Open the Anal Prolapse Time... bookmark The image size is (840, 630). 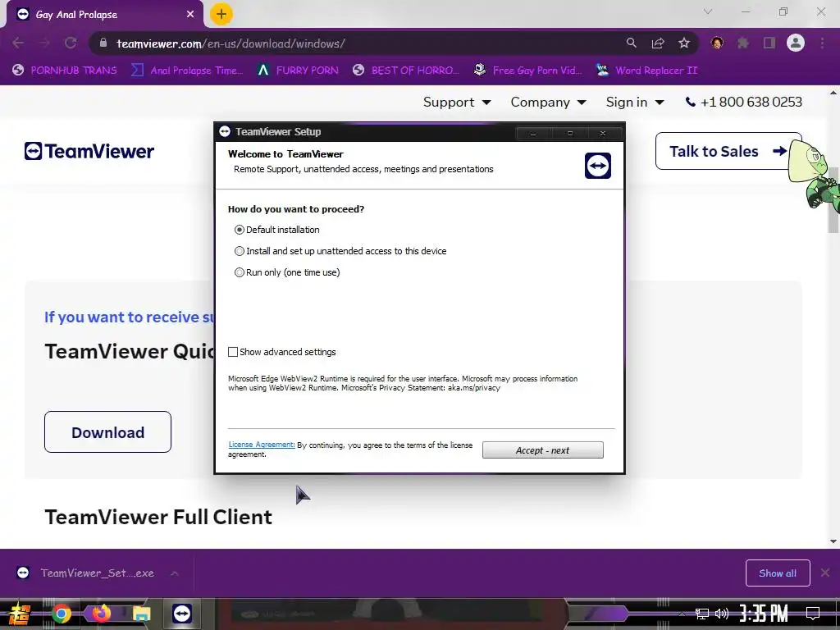pos(187,71)
